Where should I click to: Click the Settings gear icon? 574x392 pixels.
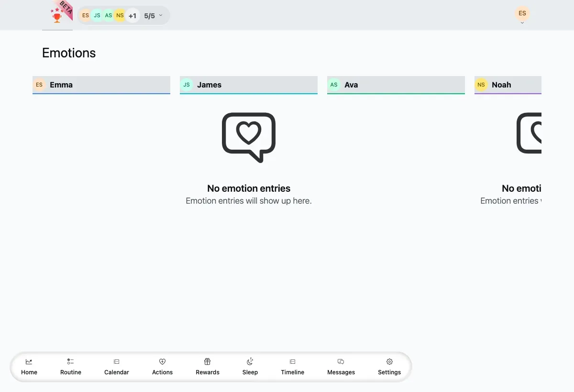coord(389,362)
